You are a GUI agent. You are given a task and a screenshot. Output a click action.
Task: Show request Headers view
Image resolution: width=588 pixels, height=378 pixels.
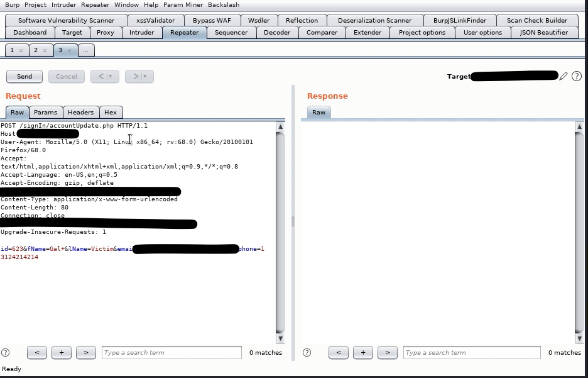coord(80,112)
